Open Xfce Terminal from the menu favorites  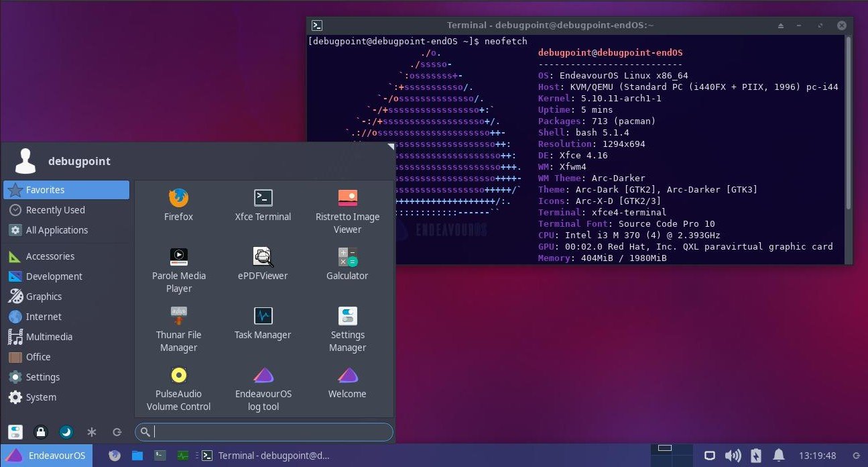click(x=263, y=205)
